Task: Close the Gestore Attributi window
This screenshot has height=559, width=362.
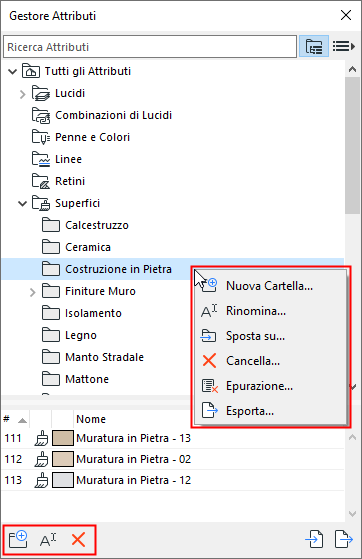Action: [x=346, y=15]
